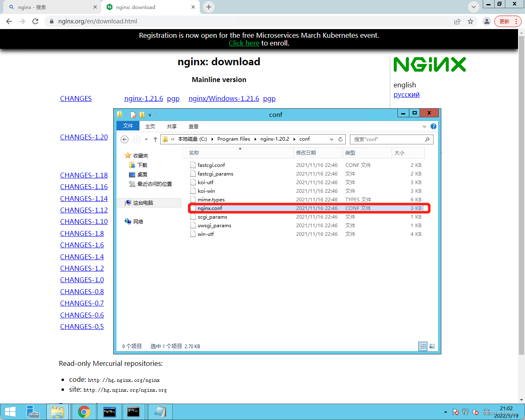This screenshot has width=525, height=420.
Task: Select 最近访问的位置 in navigation pane
Action: (x=151, y=184)
